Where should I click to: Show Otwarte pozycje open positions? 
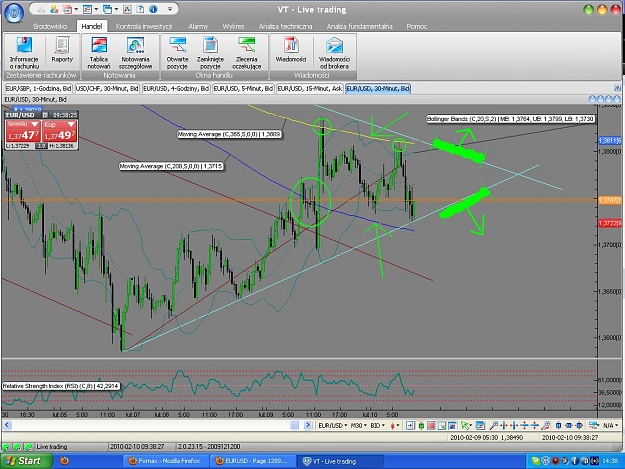pos(177,53)
